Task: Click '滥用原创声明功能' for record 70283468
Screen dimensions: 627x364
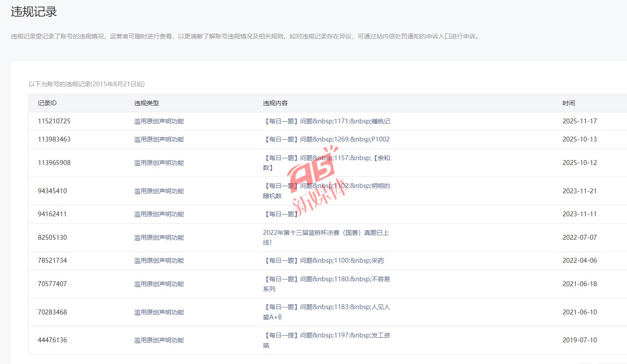Action: [x=159, y=312]
